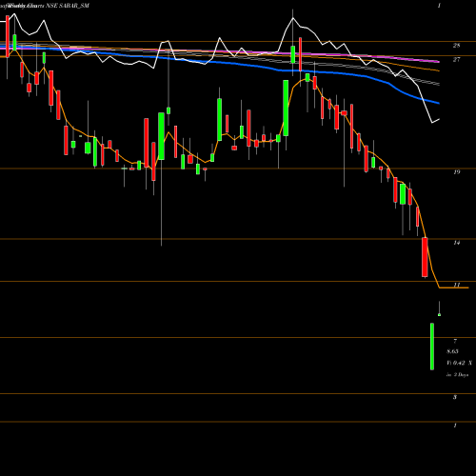Click the price axis label 14
Viewport: 476px width, 476px height.
tap(456, 243)
